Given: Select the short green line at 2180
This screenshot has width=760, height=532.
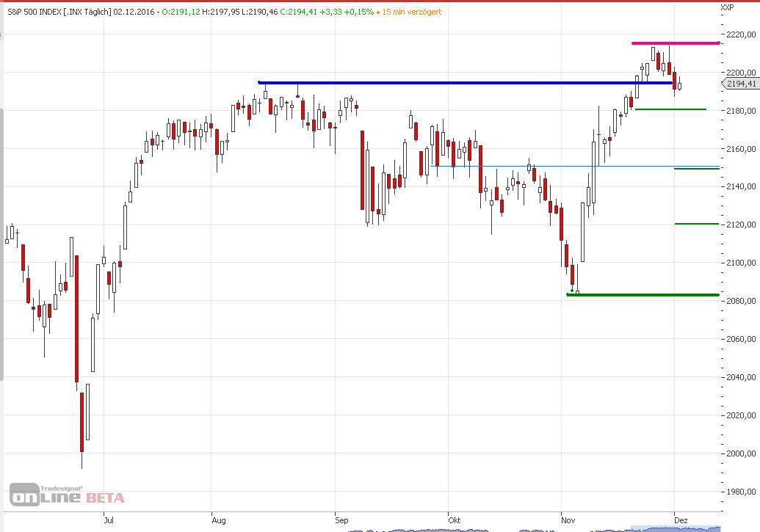Looking at the screenshot, I should (x=670, y=109).
